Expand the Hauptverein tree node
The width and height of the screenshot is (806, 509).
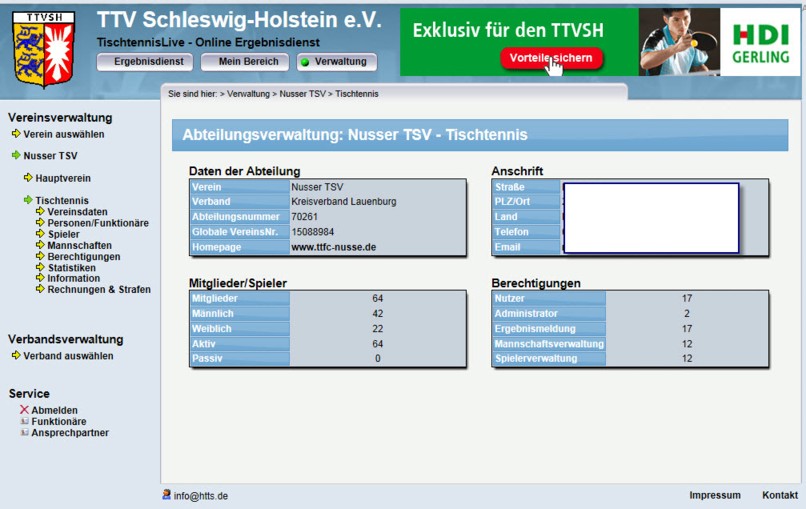point(28,178)
